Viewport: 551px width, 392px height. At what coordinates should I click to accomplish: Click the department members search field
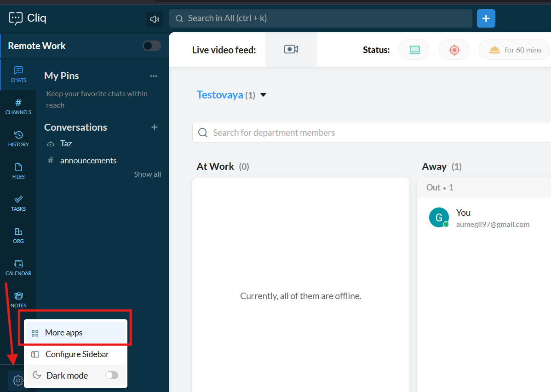click(368, 133)
